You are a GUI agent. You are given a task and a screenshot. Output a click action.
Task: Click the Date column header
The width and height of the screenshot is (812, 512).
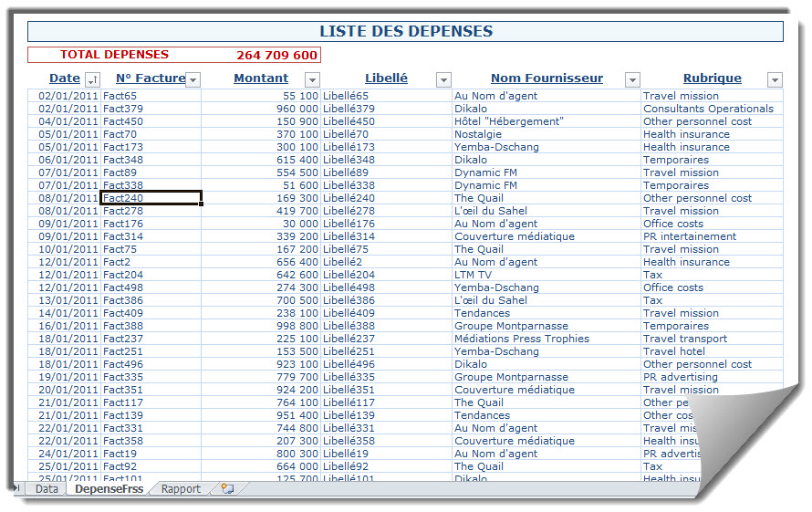click(x=65, y=78)
